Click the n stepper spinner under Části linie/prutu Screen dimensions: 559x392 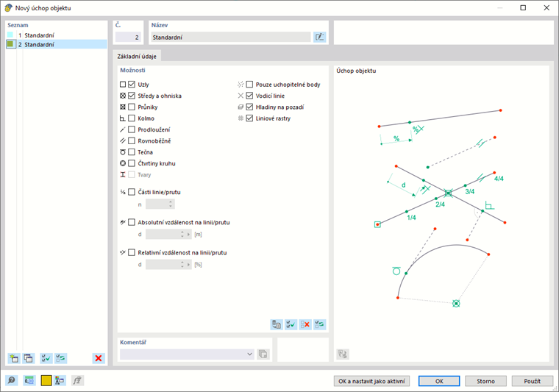click(171, 204)
